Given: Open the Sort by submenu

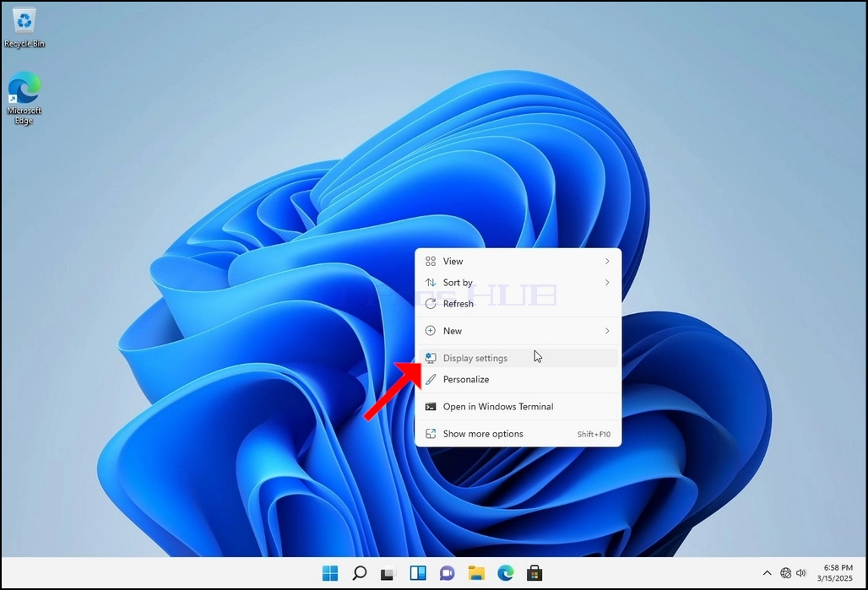Looking at the screenshot, I should 518,282.
